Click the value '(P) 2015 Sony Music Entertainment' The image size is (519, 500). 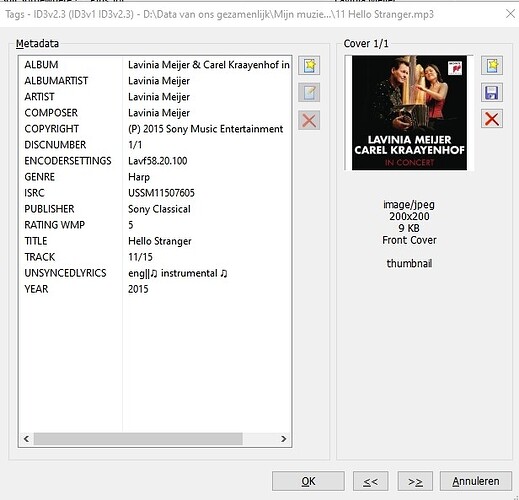pos(205,129)
